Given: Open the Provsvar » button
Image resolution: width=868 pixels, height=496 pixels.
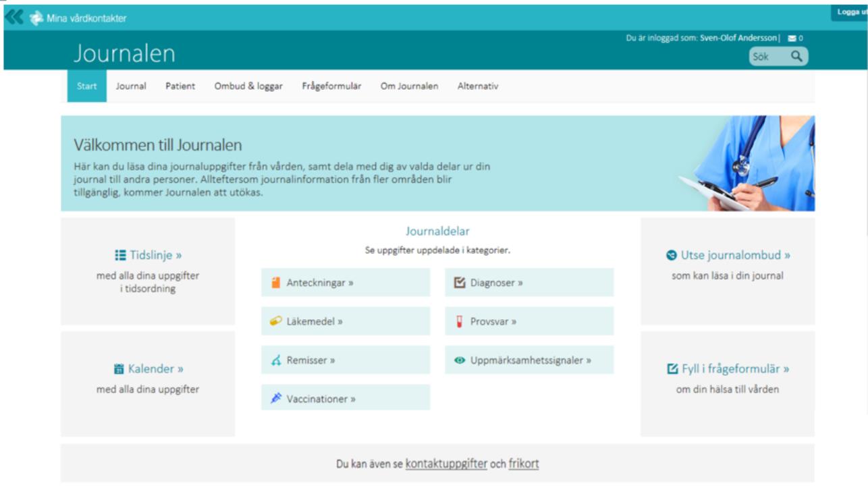Looking at the screenshot, I should [529, 321].
